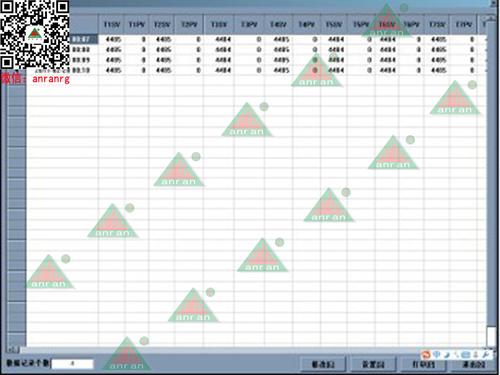Click the vertical scrollbar thumb at lower right
This screenshot has height=375, width=500.
(x=491, y=336)
